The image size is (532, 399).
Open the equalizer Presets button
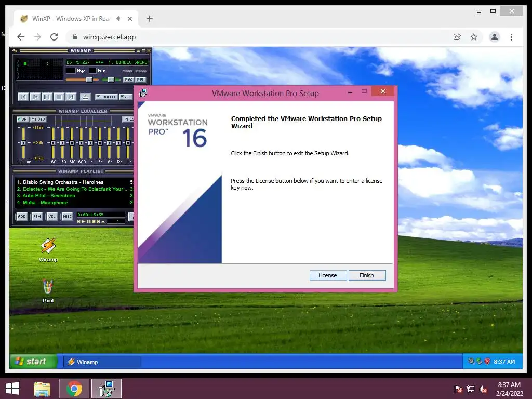128,119
